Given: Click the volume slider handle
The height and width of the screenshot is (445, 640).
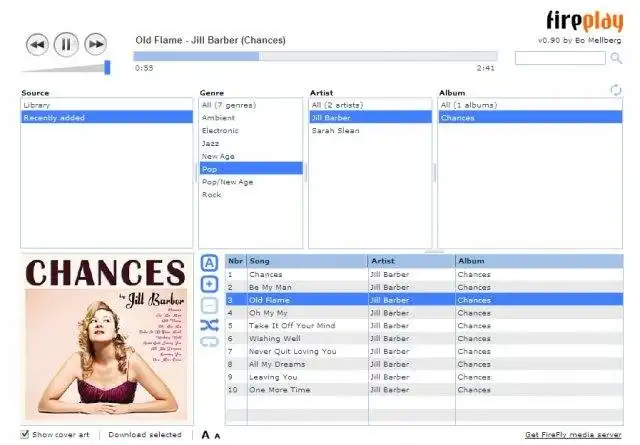Looking at the screenshot, I should [x=107, y=67].
